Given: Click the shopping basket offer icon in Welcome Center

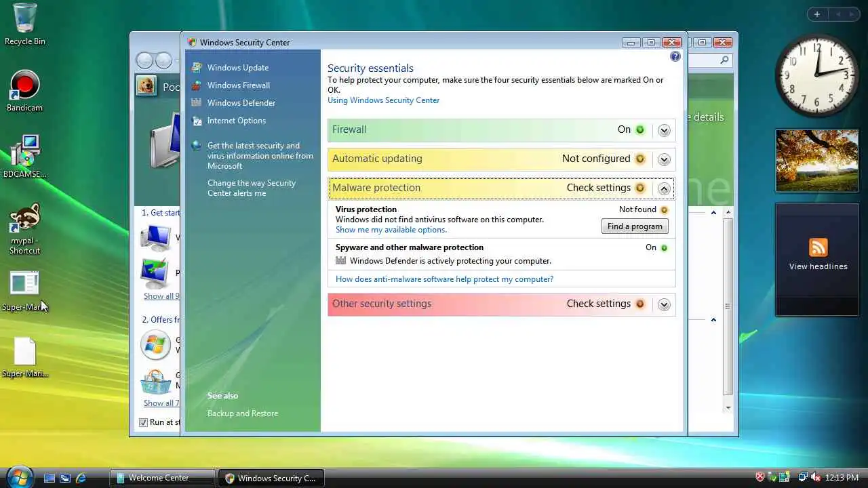Looking at the screenshot, I should pos(155,382).
